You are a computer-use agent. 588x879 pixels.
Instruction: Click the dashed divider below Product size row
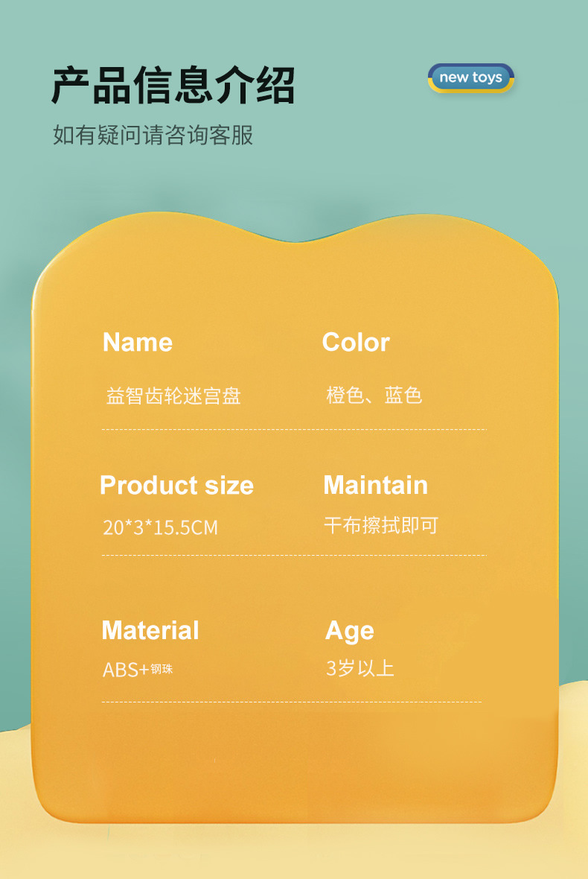(x=293, y=555)
